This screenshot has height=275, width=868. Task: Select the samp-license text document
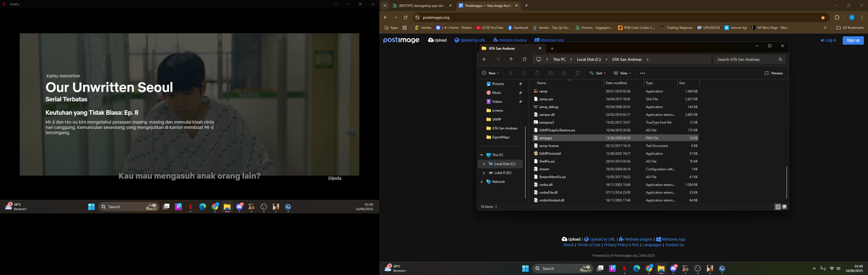(x=616, y=145)
